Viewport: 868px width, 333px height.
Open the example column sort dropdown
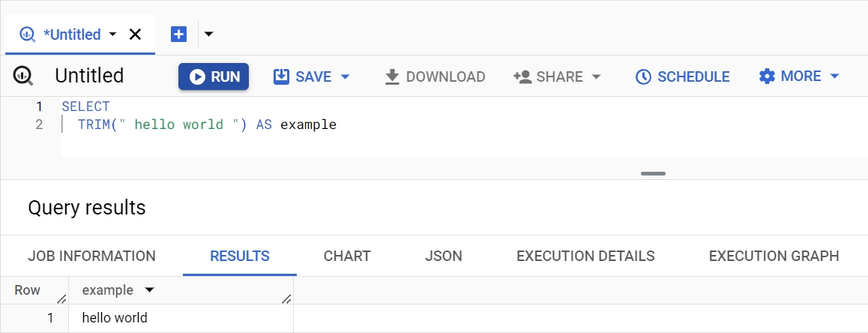[149, 289]
